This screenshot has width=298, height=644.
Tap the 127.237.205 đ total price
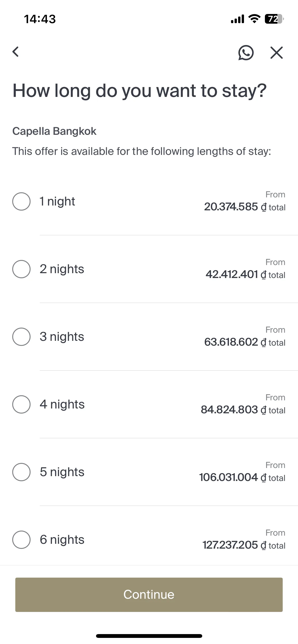point(244,545)
